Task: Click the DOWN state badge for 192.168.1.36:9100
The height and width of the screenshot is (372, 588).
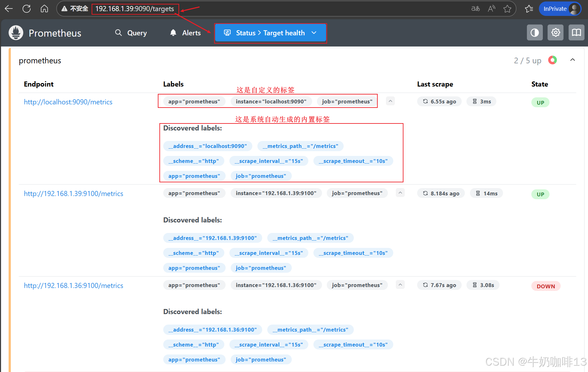Action: click(x=546, y=286)
